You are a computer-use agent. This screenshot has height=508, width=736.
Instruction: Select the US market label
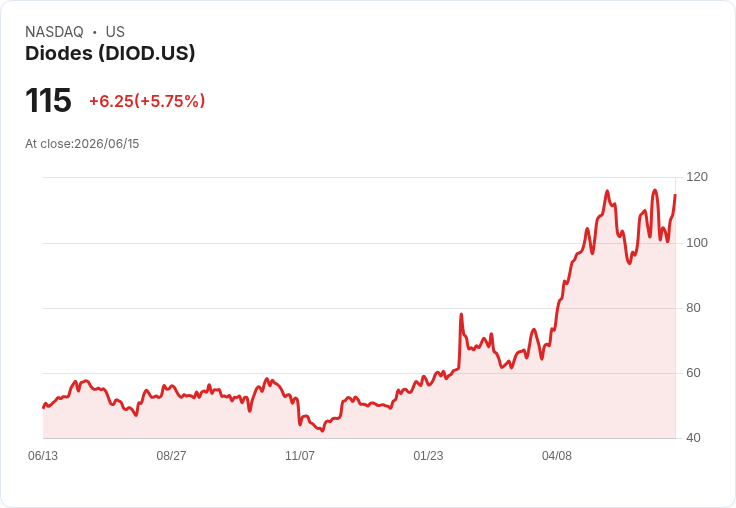(x=115, y=32)
